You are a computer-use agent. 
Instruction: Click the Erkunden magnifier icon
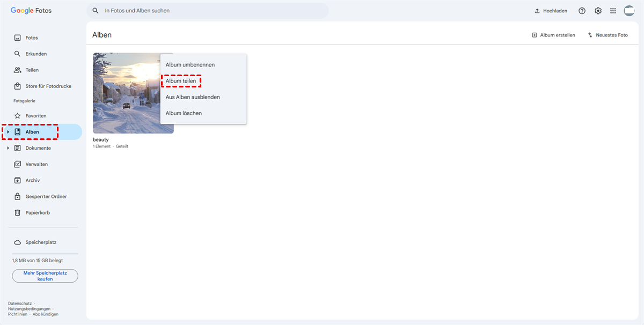tap(18, 54)
